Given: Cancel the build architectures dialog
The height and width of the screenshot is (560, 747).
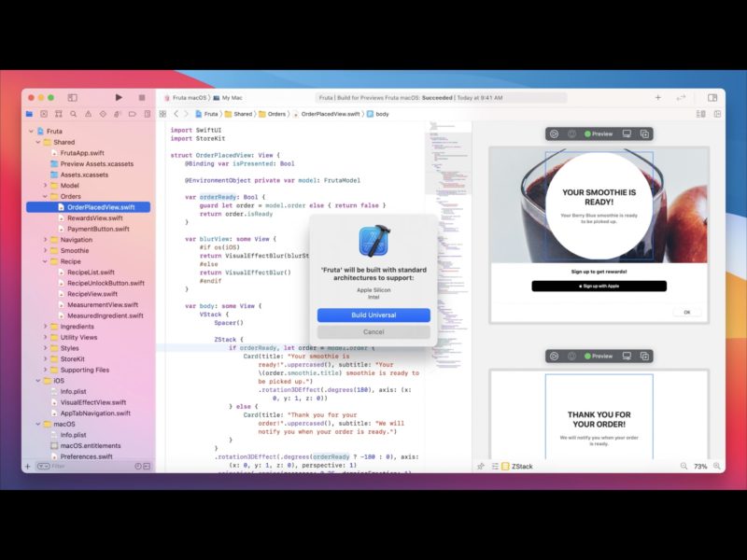Looking at the screenshot, I should coord(373,332).
